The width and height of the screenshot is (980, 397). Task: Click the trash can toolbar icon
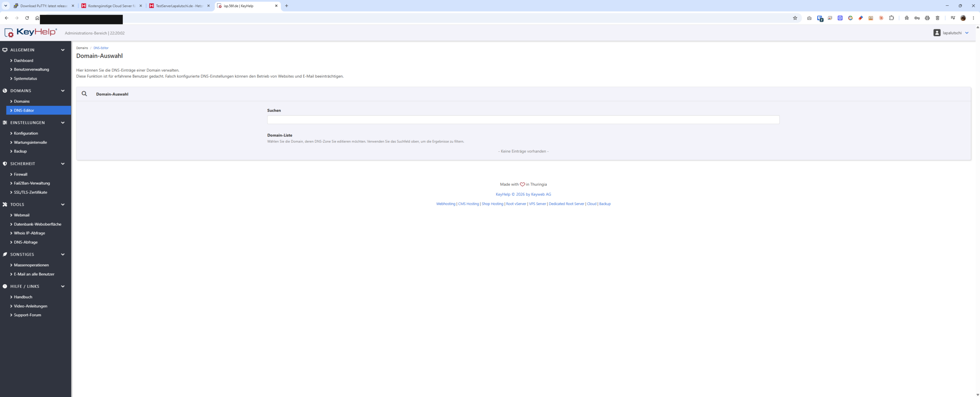(938, 18)
